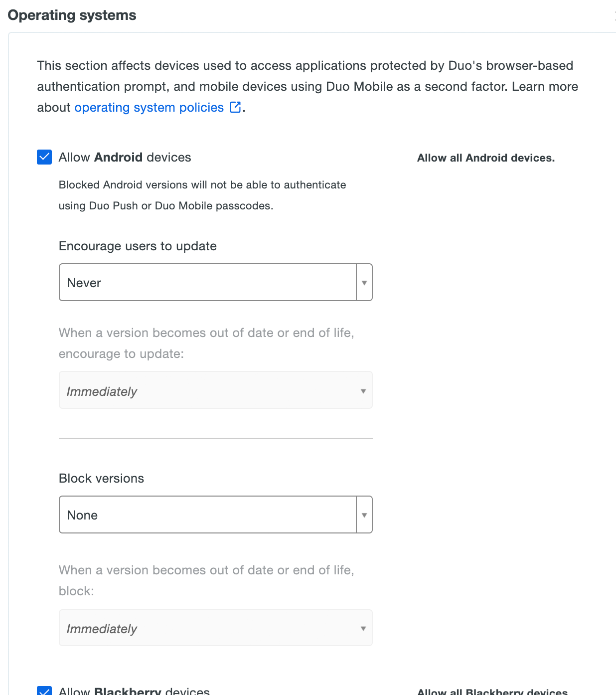Screen dimensions: 616x695
Task: Click the arrow on the Never dropdown
Action: pos(364,283)
